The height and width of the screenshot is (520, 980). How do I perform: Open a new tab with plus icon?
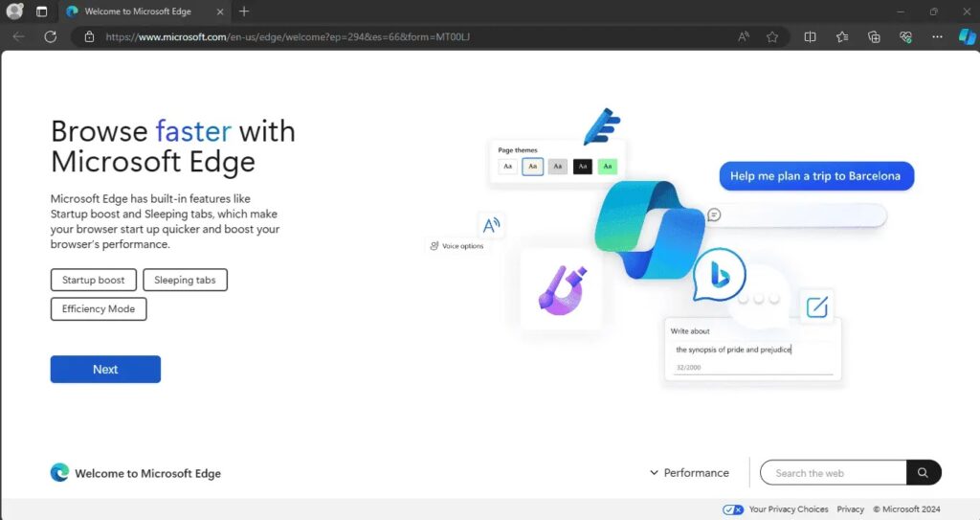244,11
